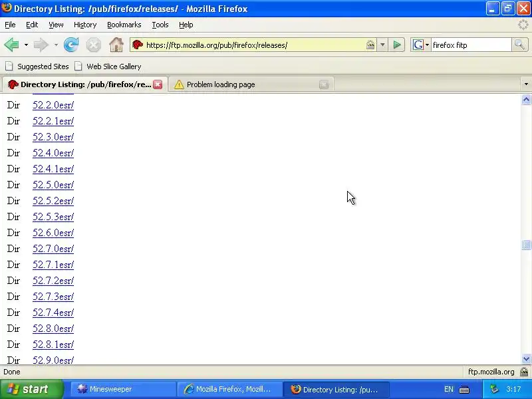Open the File menu
Image resolution: width=532 pixels, height=399 pixels.
10,25
